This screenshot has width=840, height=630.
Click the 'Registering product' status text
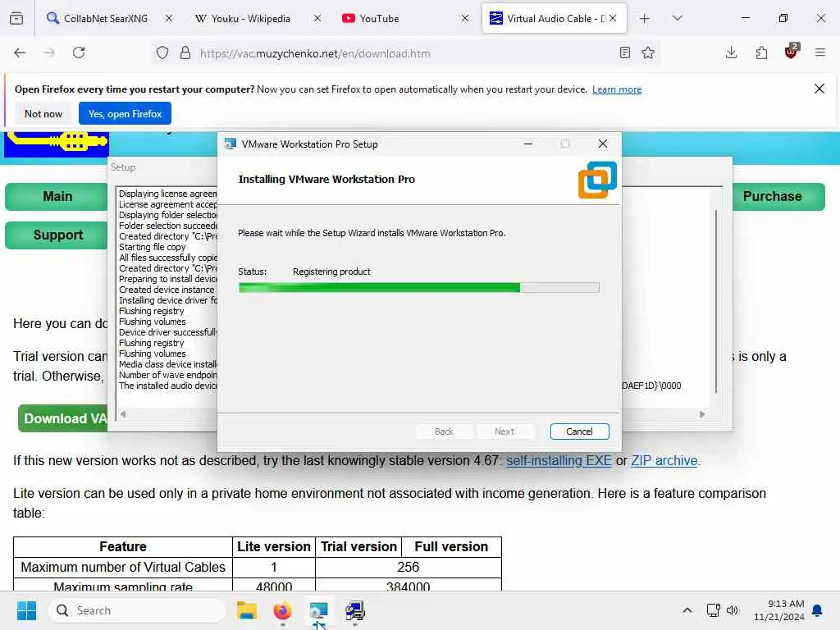[x=331, y=272]
